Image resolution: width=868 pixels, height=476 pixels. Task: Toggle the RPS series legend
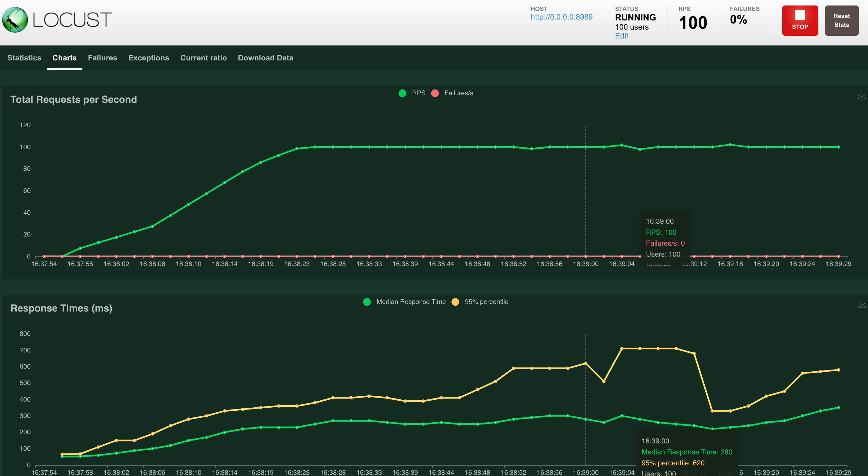(418, 93)
